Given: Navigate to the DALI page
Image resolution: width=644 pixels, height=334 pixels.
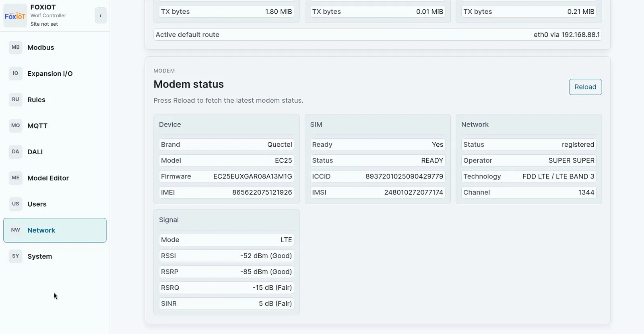Looking at the screenshot, I should click(x=55, y=152).
